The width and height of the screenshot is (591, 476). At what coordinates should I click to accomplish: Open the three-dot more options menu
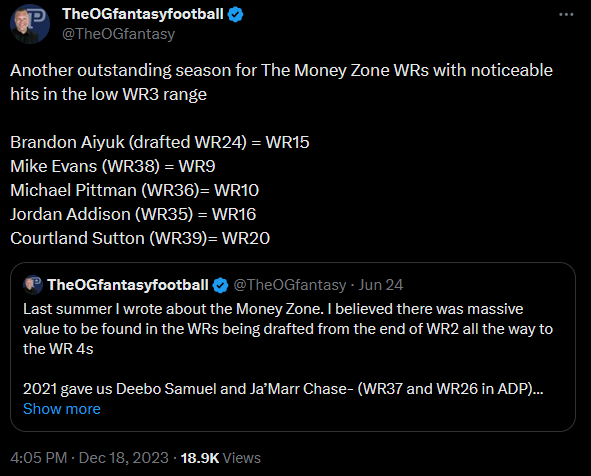[x=566, y=14]
